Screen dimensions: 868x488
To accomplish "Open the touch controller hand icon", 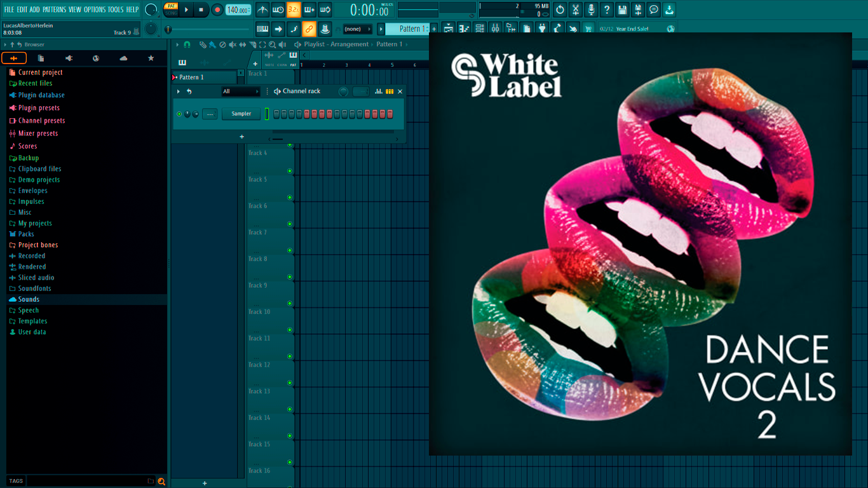I will pos(573,29).
